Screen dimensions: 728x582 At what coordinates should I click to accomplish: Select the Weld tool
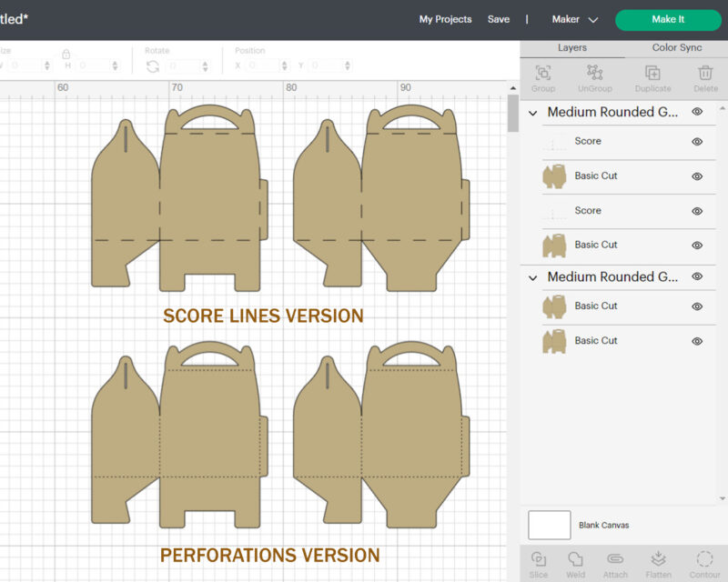[576, 562]
